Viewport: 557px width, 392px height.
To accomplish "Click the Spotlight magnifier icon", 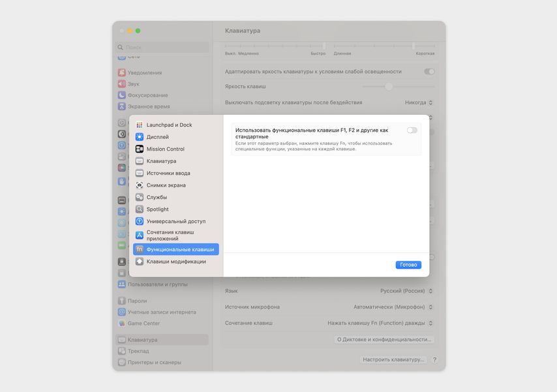I will point(140,209).
